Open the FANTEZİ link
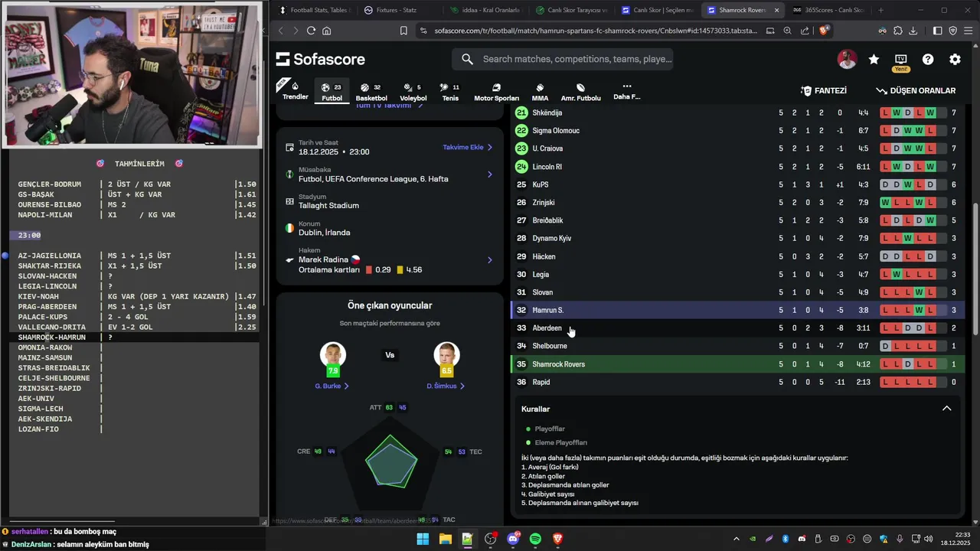The width and height of the screenshot is (980, 551). tap(824, 90)
